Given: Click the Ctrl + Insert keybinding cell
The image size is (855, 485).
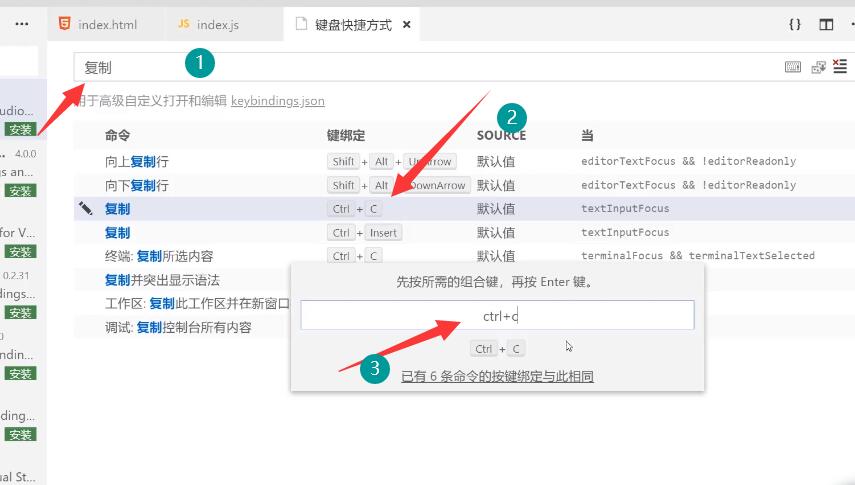Looking at the screenshot, I should 365,232.
